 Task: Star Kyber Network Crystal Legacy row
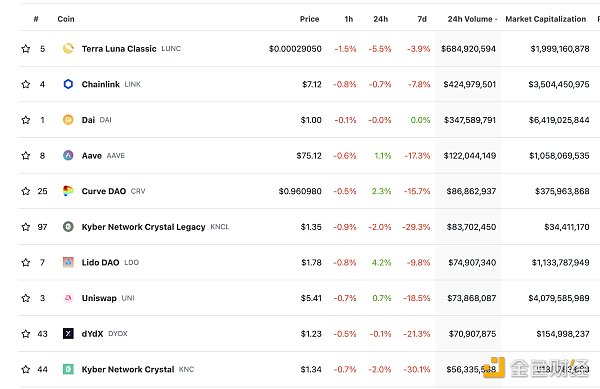click(x=26, y=227)
